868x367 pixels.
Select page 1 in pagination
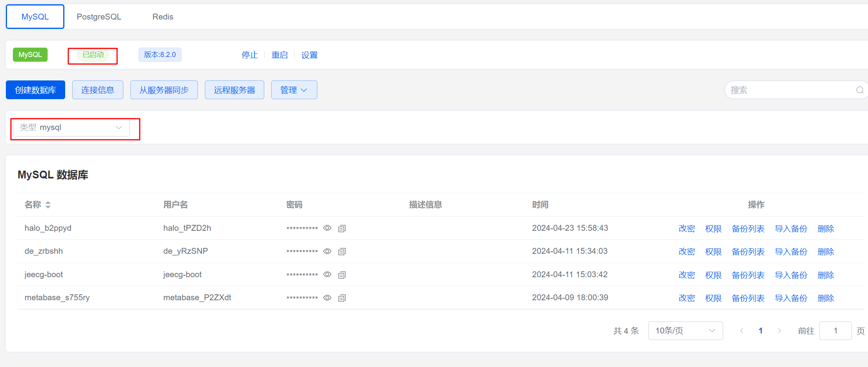(761, 331)
